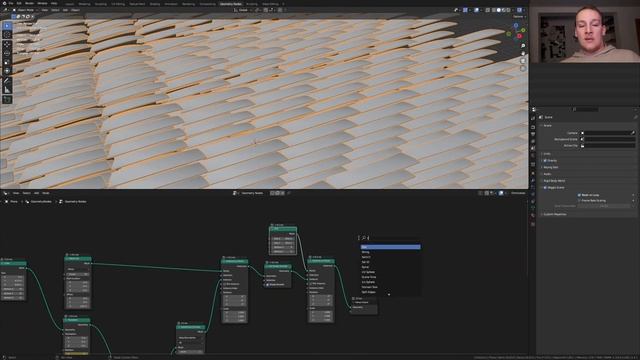The width and height of the screenshot is (640, 360).
Task: Switch to solid viewport shading
Action: coord(499,10)
